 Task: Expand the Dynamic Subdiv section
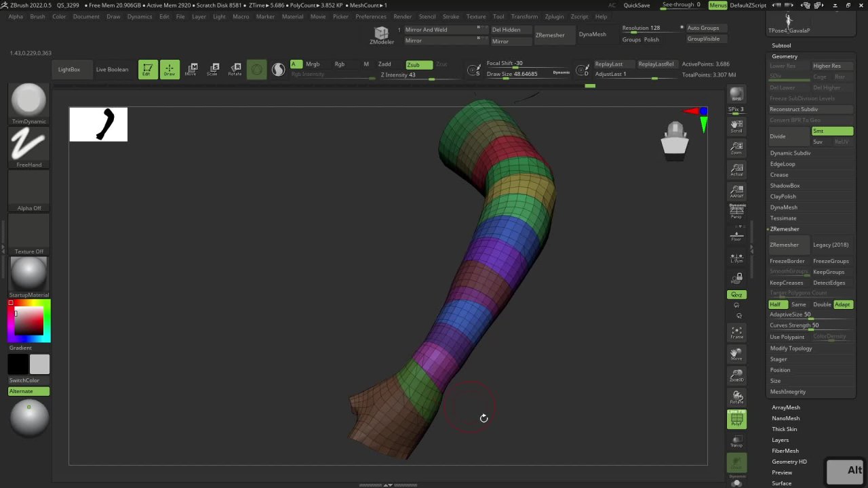coord(790,153)
